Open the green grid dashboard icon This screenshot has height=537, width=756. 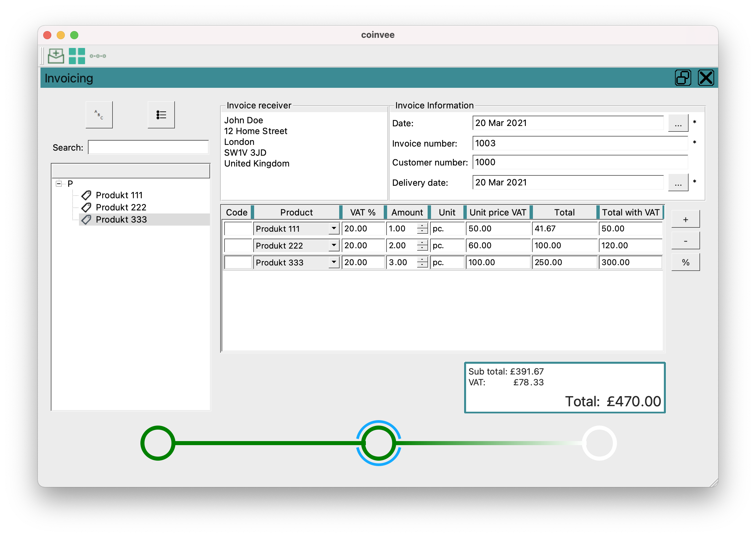click(x=77, y=56)
